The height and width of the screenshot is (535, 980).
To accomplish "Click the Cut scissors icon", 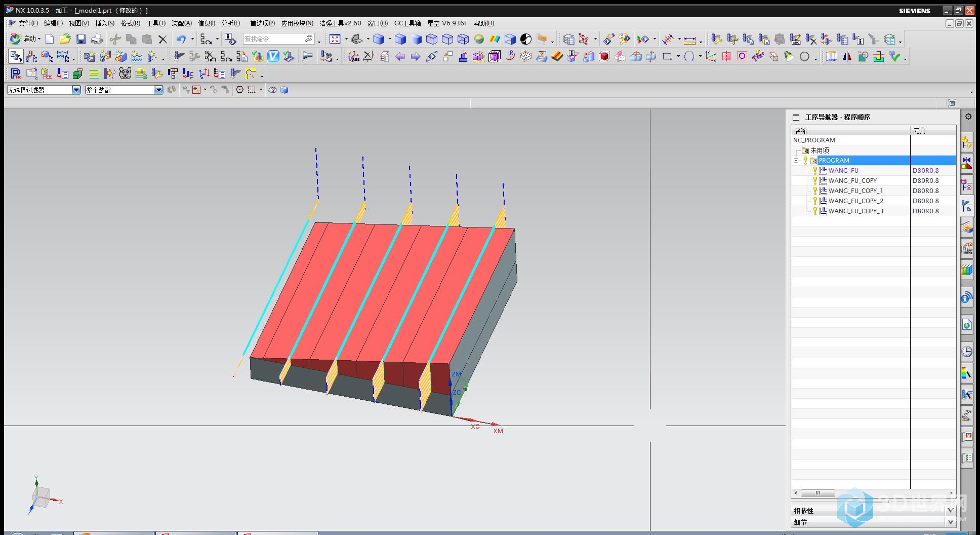I will tap(115, 39).
